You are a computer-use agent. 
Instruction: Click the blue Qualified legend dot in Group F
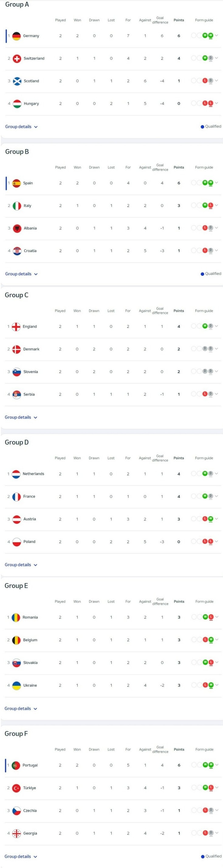point(203,856)
